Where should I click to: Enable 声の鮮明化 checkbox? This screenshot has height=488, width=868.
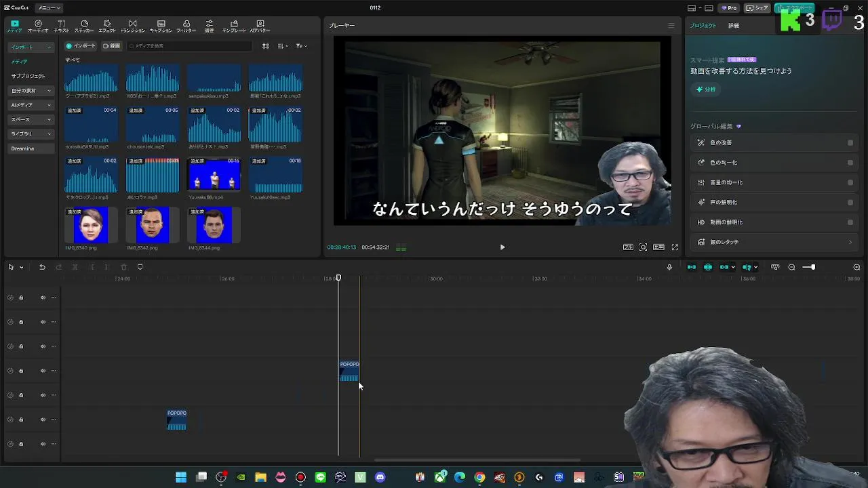[x=850, y=202]
